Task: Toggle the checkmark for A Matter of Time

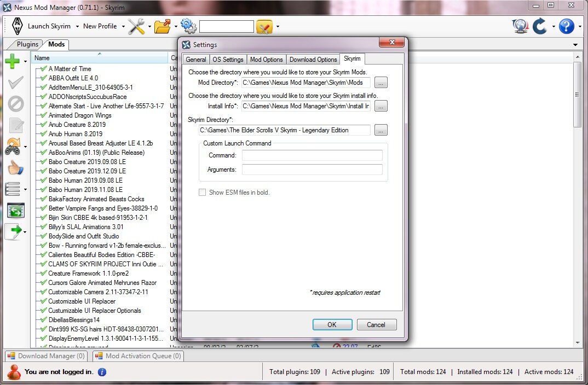Action: [x=44, y=69]
